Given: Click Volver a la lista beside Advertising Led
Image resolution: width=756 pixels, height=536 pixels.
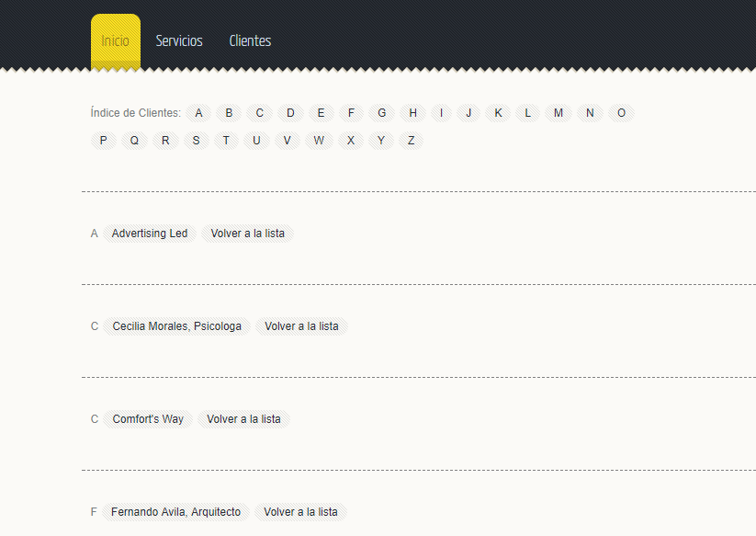Looking at the screenshot, I should [247, 234].
